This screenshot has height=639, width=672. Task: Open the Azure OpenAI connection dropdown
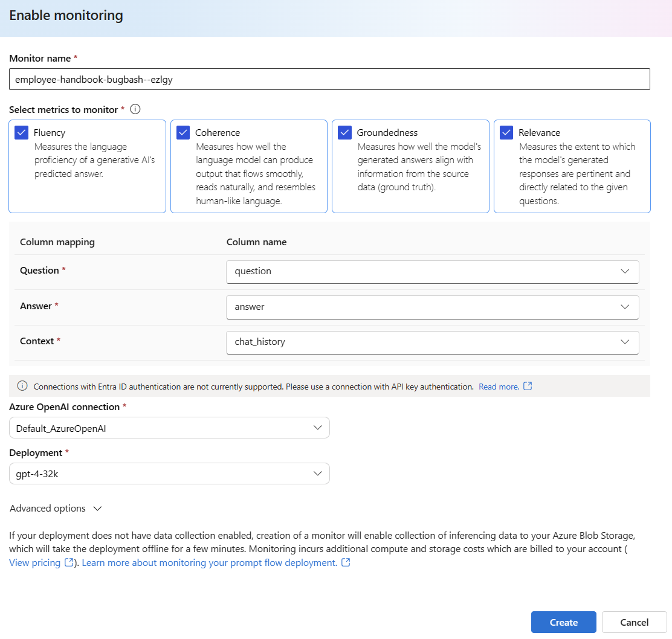(x=169, y=428)
